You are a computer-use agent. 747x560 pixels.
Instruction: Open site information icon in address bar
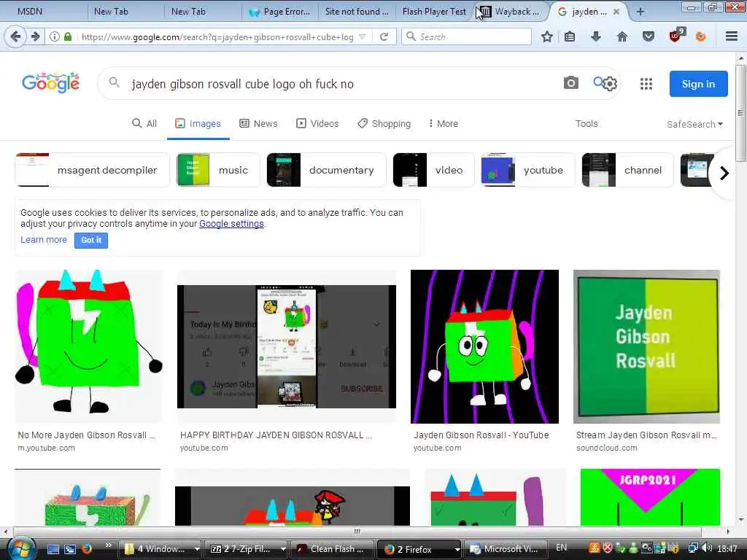click(x=55, y=36)
